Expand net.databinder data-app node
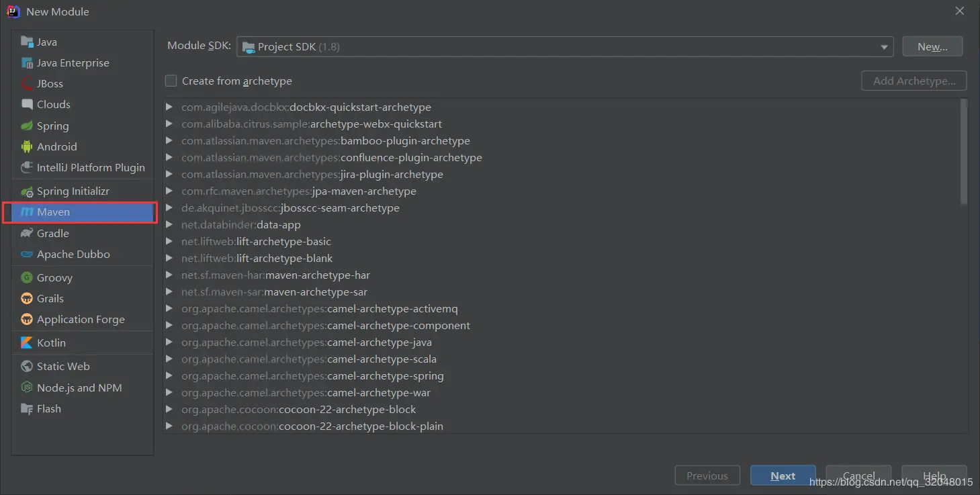Screen dimensions: 980x495 (169, 224)
